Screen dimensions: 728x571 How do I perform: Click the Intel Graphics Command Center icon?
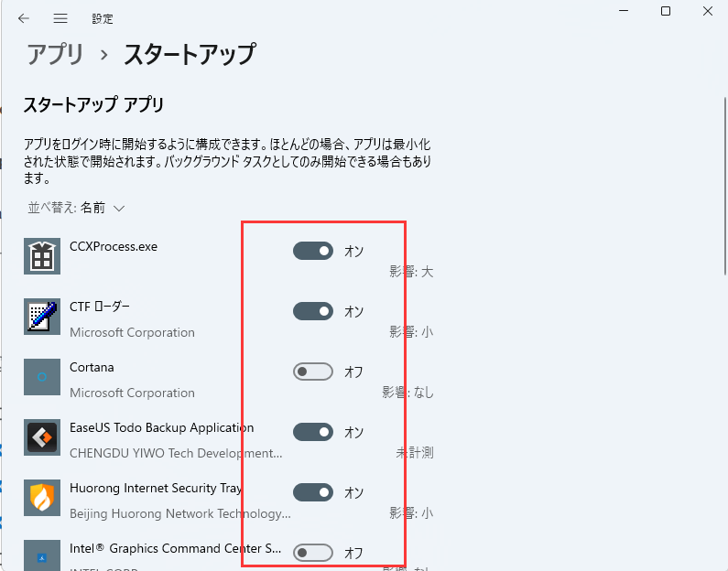(x=42, y=555)
